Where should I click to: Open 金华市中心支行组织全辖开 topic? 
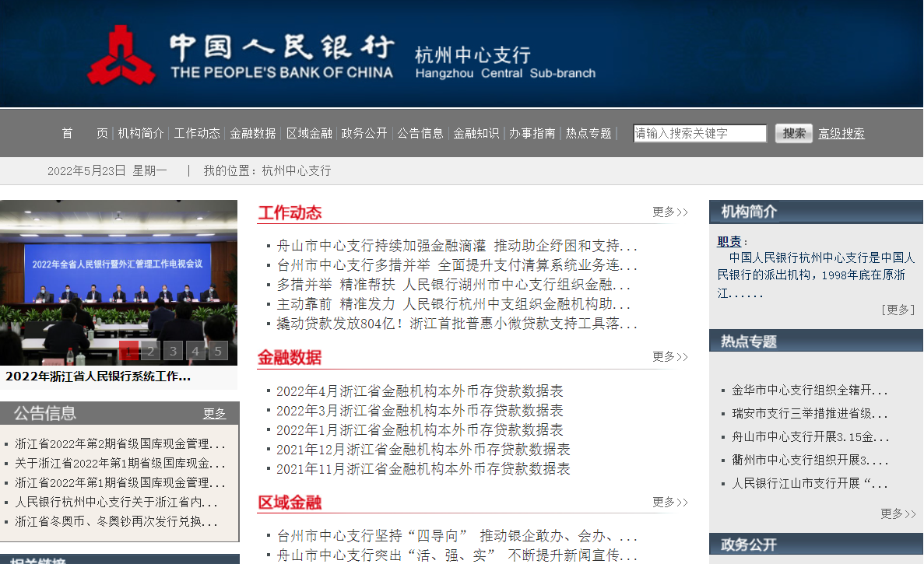809,391
